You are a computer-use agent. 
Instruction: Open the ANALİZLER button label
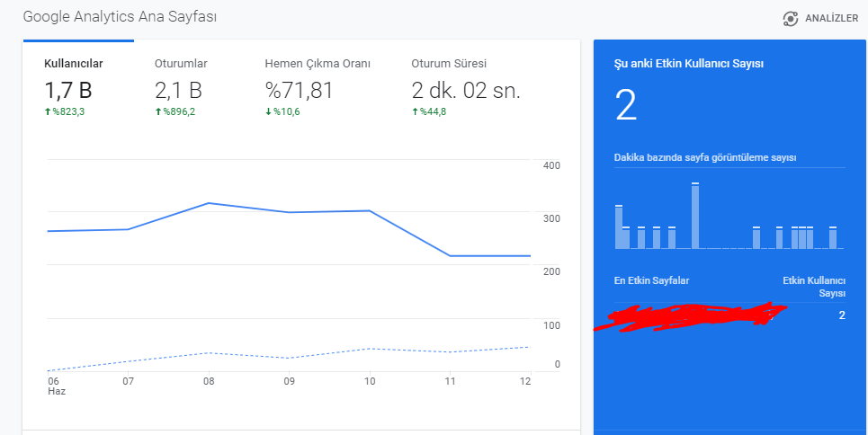point(831,19)
